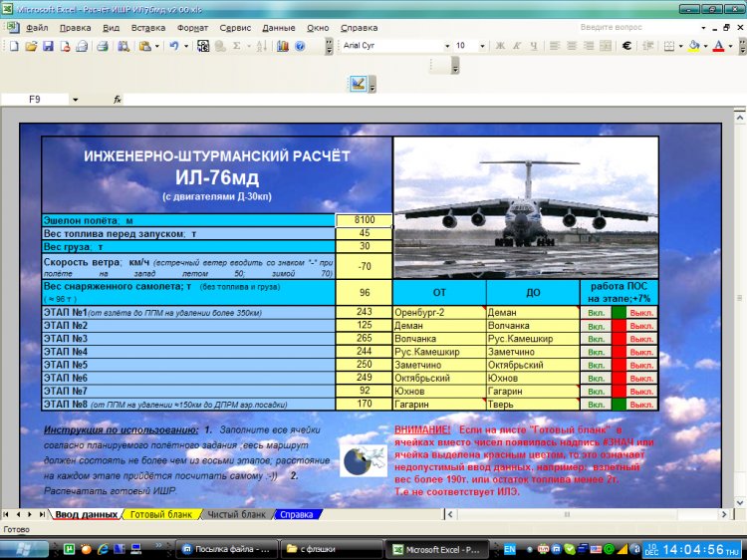Click Вкл. in the Рус.Камешкир–Заметчино row
Viewport: 747px width, 560px height.
pyautogui.click(x=596, y=352)
